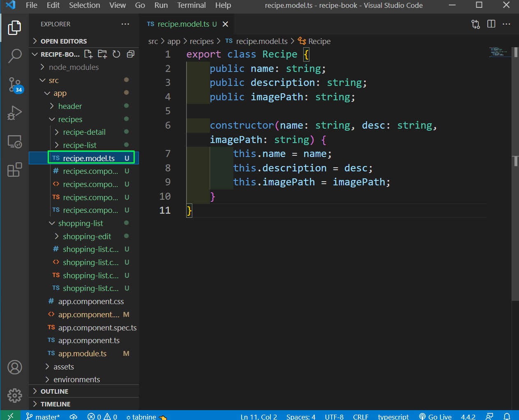The height and width of the screenshot is (420, 519).
Task: Change CRLF end of line sequence
Action: (x=361, y=416)
